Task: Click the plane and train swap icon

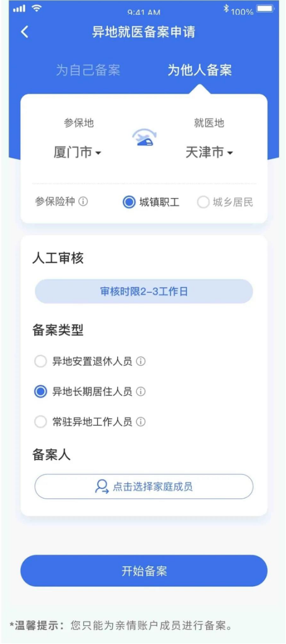Action: (x=145, y=138)
